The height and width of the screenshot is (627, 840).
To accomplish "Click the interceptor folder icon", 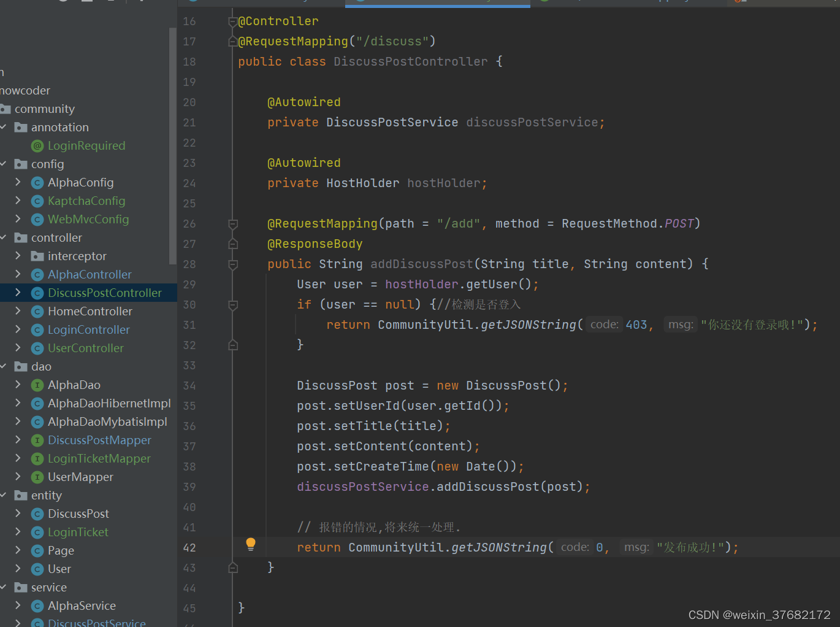I will (x=37, y=256).
